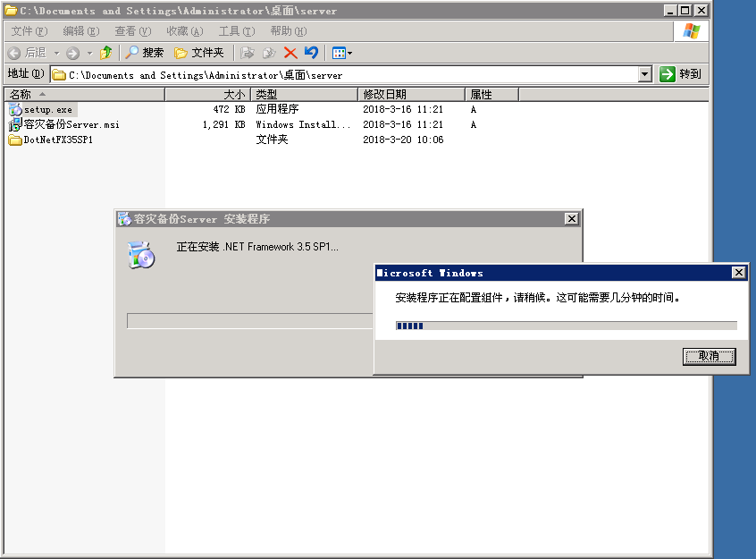Open the 文件(F) menu
756x559 pixels.
(x=29, y=31)
